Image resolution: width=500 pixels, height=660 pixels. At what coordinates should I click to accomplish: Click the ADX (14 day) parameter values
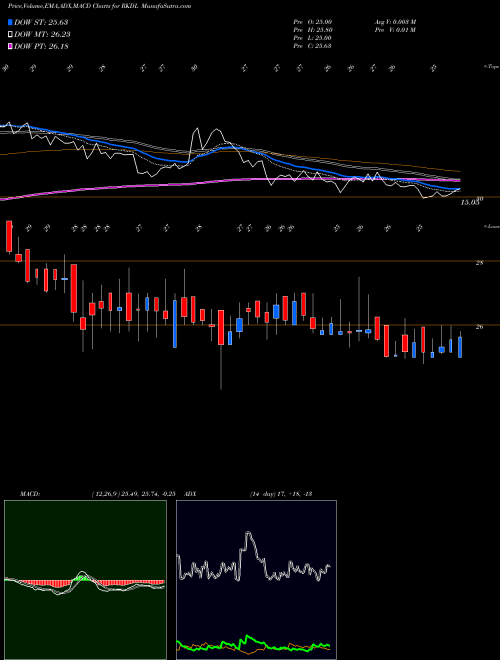coord(280,494)
